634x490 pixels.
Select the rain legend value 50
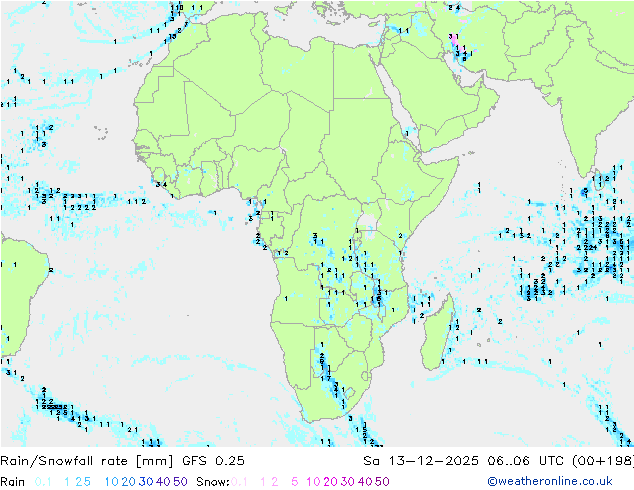pos(180,482)
